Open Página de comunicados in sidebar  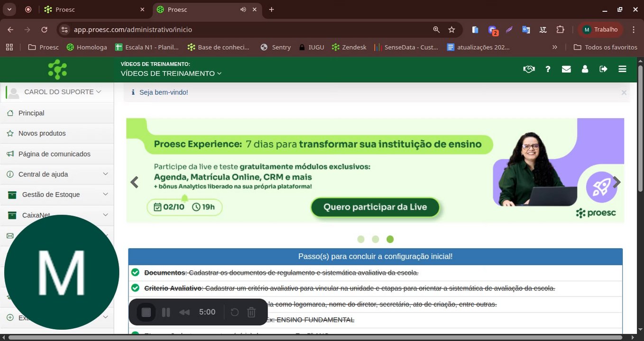pos(57,154)
